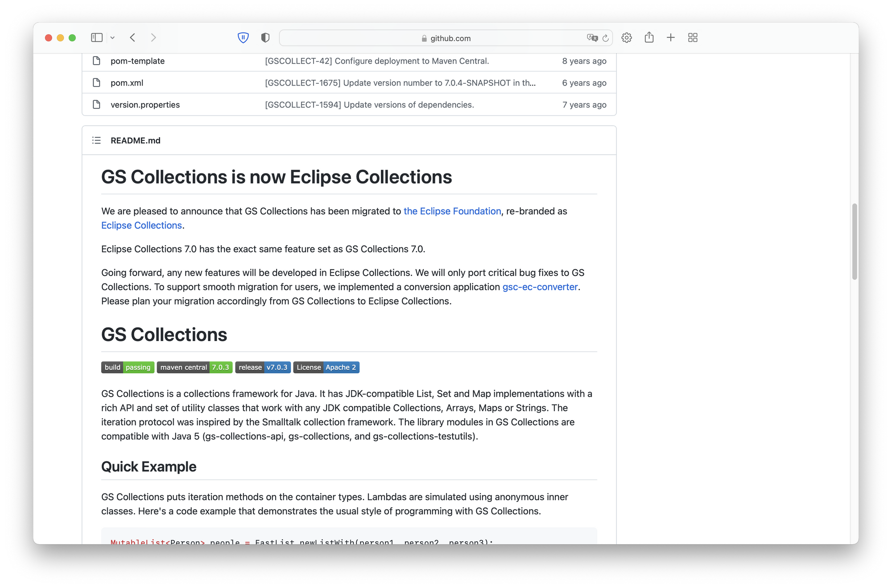The width and height of the screenshot is (892, 588).
Task: Click the page vertical scrollbar thumb
Action: point(854,242)
